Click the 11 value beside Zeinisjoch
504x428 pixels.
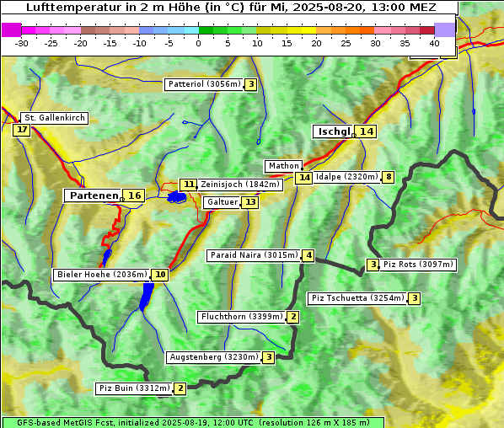(x=189, y=185)
